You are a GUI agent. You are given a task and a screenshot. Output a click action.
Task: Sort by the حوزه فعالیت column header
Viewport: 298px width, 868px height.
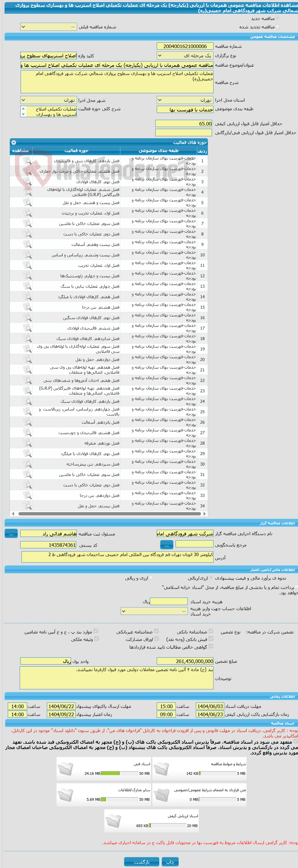tap(76, 151)
